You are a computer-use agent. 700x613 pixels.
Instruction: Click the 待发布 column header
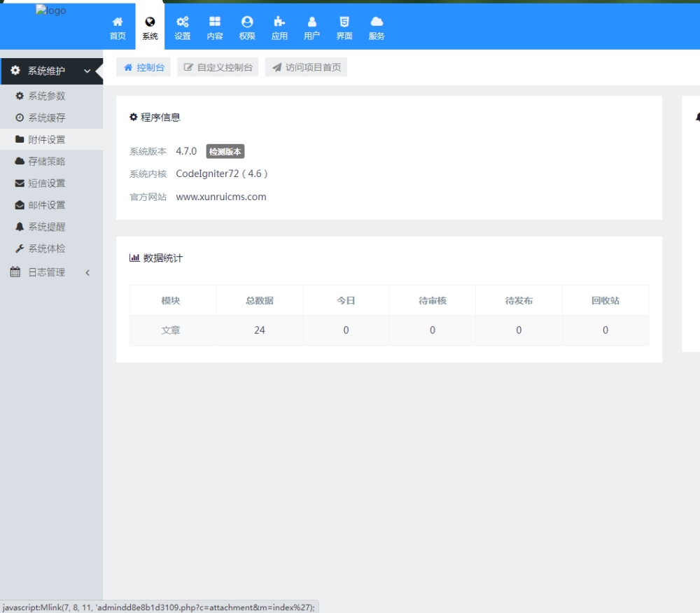(519, 300)
